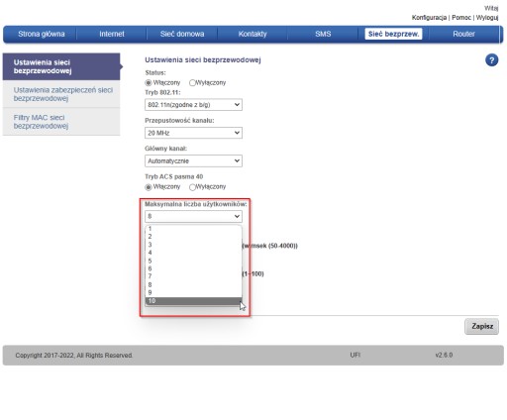
Task: Select option 1 in the users dropdown list
Action: [x=193, y=229]
